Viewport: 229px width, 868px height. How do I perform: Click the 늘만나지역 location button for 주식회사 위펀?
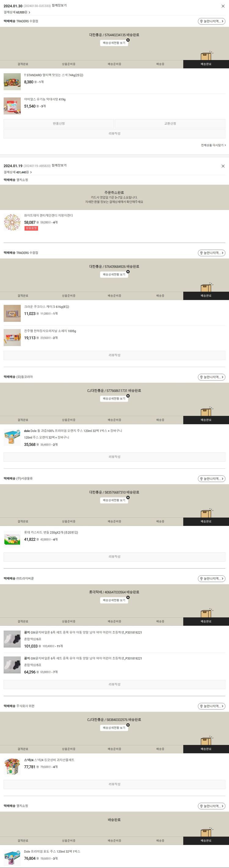coord(212,706)
